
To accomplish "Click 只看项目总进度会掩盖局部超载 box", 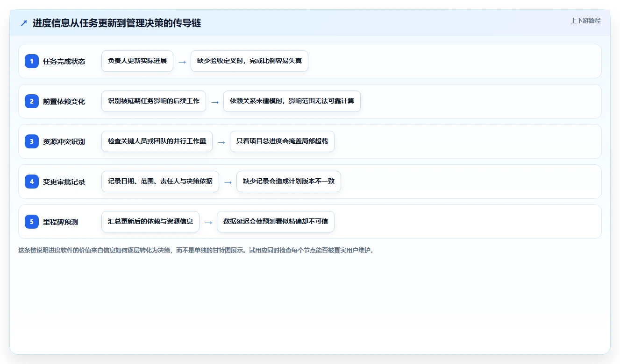I will tap(282, 141).
